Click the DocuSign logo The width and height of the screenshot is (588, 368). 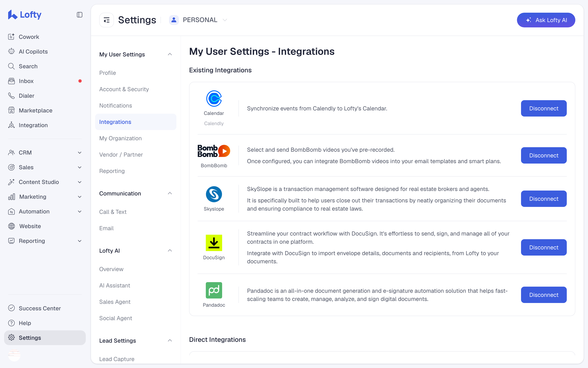click(x=214, y=243)
